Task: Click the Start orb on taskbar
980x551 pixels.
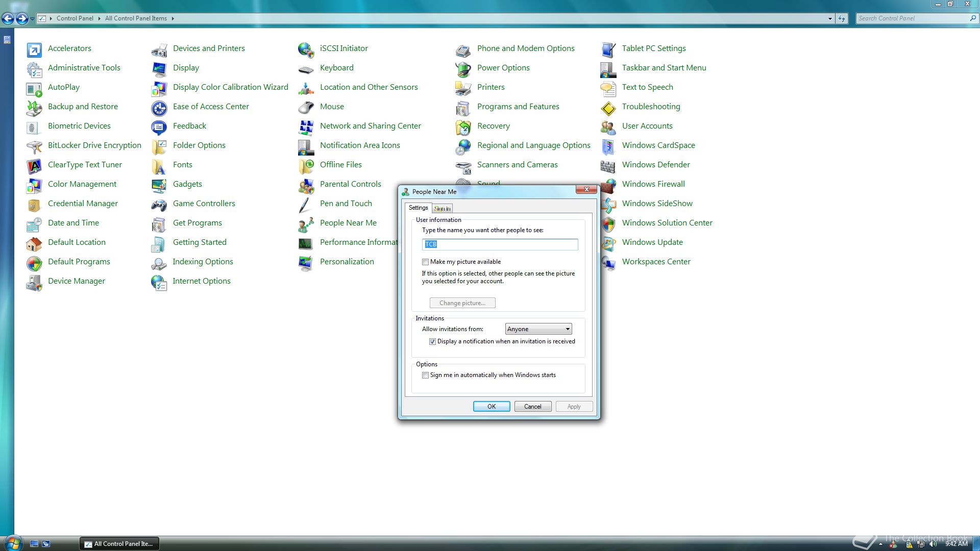Action: click(x=12, y=543)
